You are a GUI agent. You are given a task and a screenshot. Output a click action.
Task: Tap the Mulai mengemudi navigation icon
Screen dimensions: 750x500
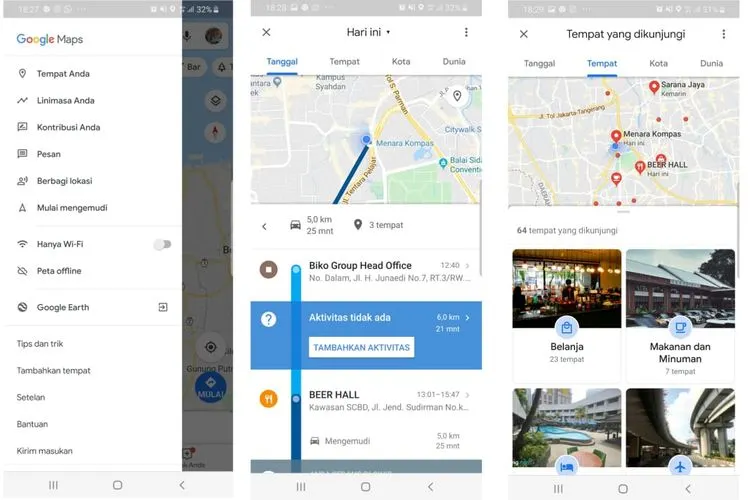click(22, 208)
